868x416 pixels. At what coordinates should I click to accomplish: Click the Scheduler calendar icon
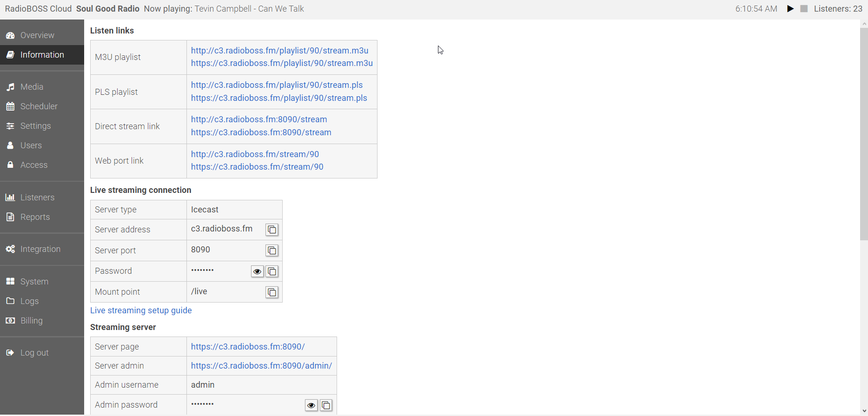pyautogui.click(x=10, y=106)
